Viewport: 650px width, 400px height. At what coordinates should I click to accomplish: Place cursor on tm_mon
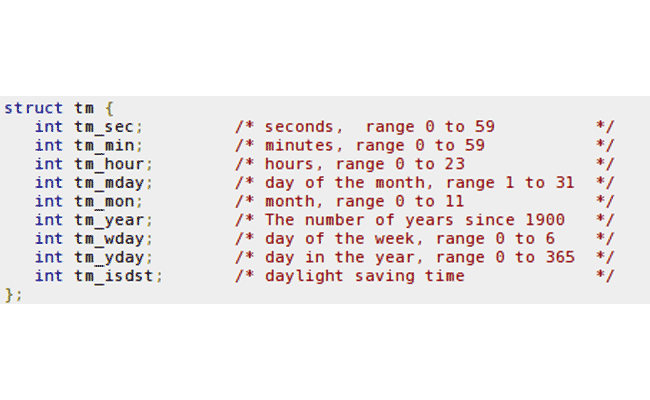click(x=108, y=201)
